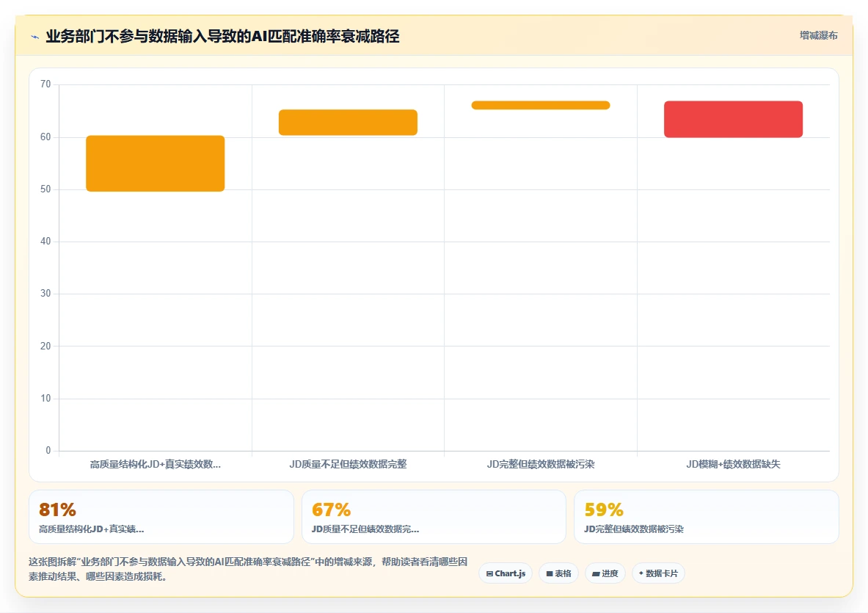Click the y-axis value 30
This screenshot has height=613, width=868.
(45, 293)
